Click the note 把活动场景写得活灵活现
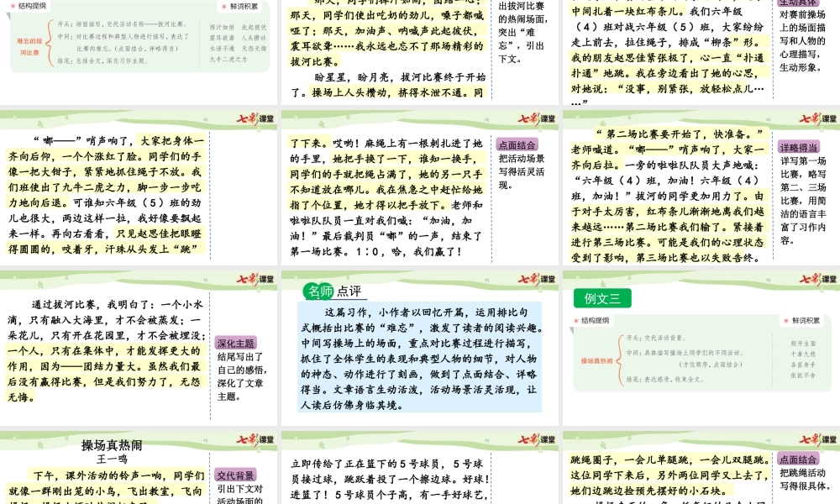Image resolution: width=840 pixels, height=504 pixels. (522, 171)
